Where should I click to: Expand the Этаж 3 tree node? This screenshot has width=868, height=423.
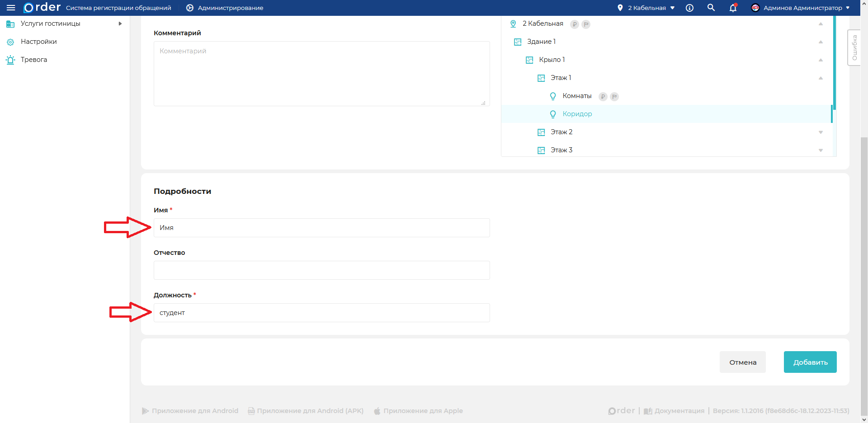point(821,150)
